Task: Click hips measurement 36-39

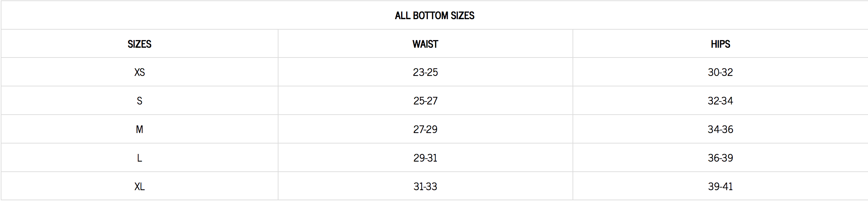Action: [x=720, y=158]
